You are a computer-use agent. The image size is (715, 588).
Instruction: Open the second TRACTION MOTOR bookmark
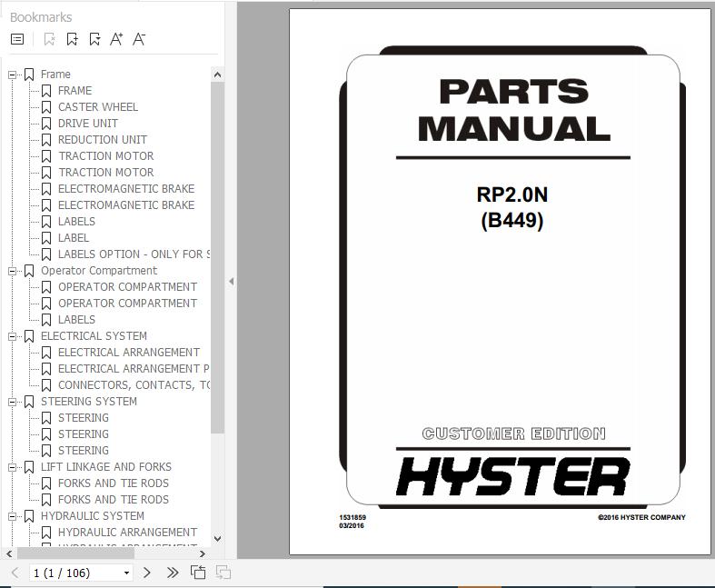tap(105, 173)
